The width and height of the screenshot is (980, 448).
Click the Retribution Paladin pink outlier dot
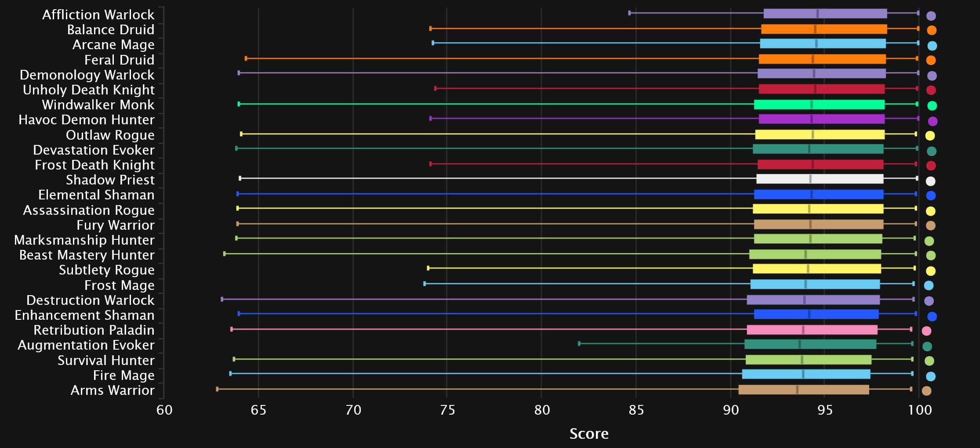click(926, 331)
